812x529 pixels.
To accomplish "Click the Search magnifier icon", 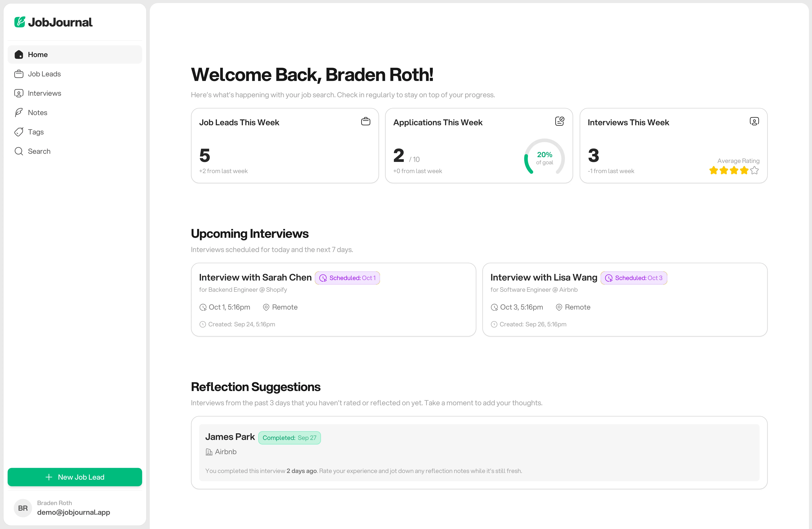I will 19,151.
